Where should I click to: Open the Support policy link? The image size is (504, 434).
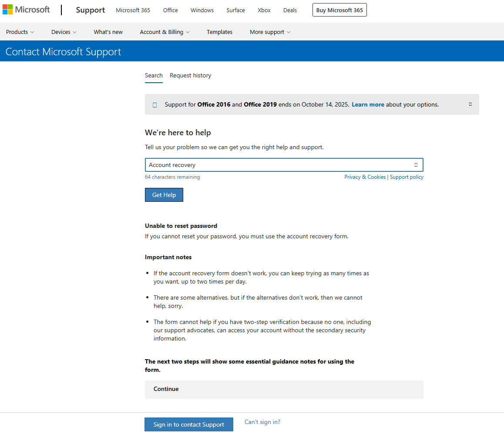tap(407, 177)
